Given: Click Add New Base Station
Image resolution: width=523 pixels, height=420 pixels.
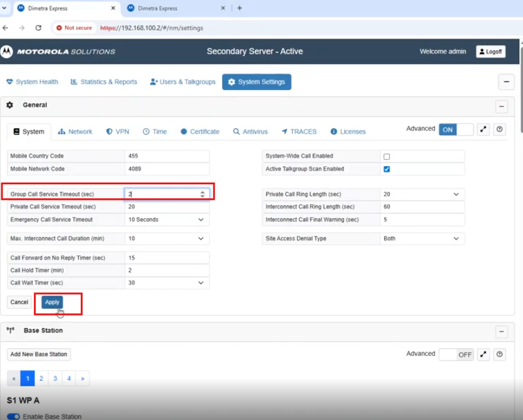Looking at the screenshot, I should 39,354.
